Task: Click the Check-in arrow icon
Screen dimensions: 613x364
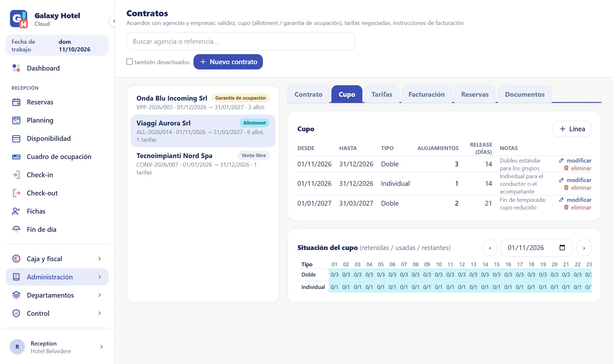Action: (16, 175)
